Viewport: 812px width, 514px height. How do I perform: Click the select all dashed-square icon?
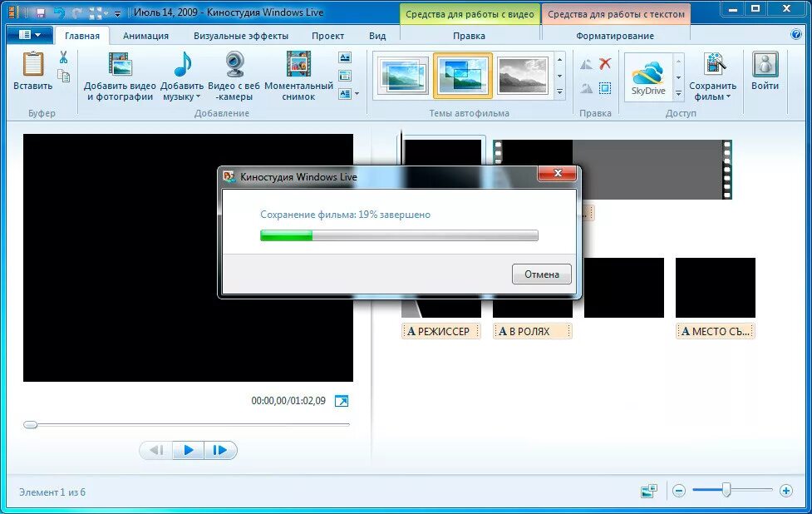coord(605,88)
